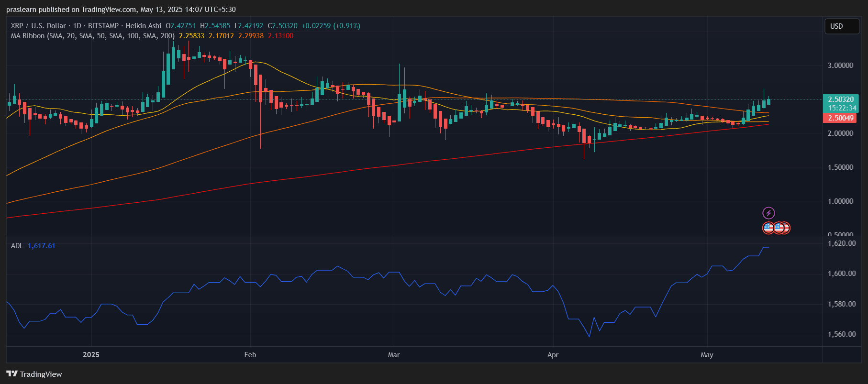The height and width of the screenshot is (384, 868).
Task: Click the 3.00000 price scale level
Action: (840, 66)
